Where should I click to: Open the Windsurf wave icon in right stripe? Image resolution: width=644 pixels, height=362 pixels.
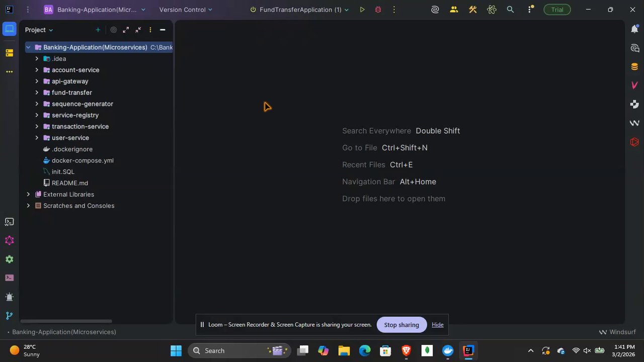[634, 123]
